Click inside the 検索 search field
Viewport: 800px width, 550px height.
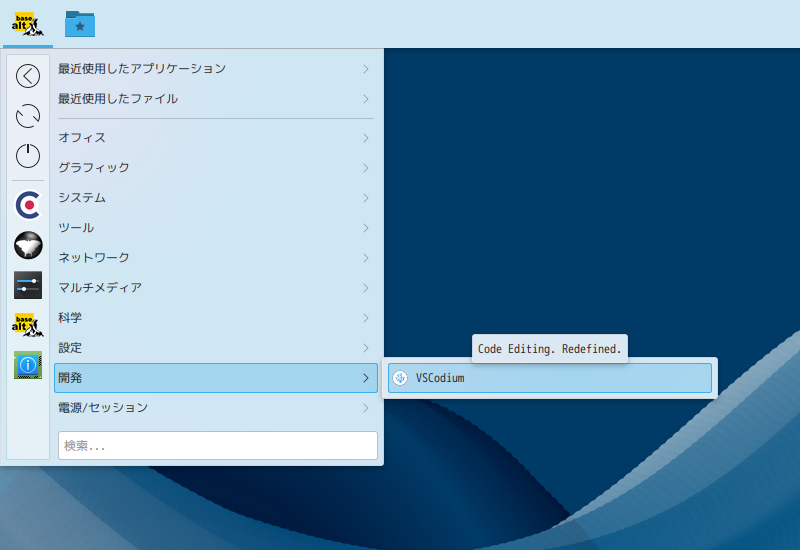218,445
